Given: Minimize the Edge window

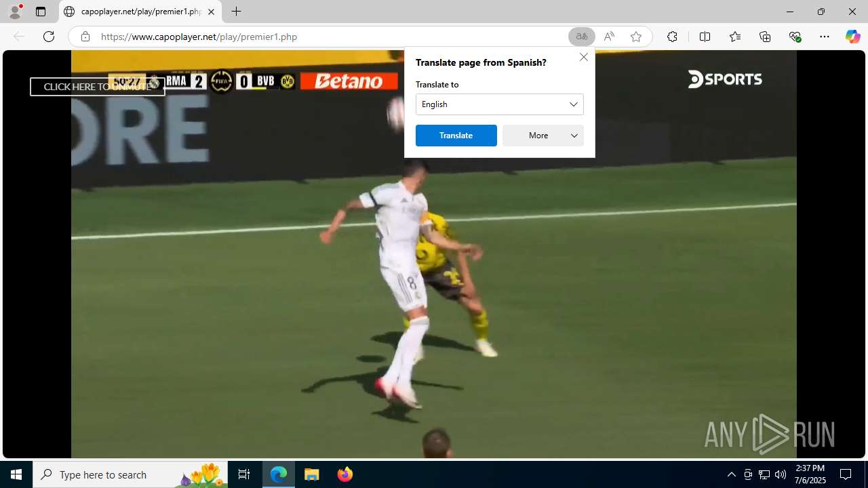Looking at the screenshot, I should [789, 12].
